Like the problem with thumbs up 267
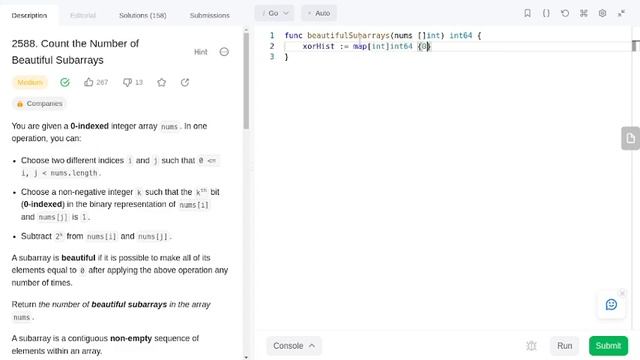Image resolution: width=640 pixels, height=360 pixels. pyautogui.click(x=96, y=82)
